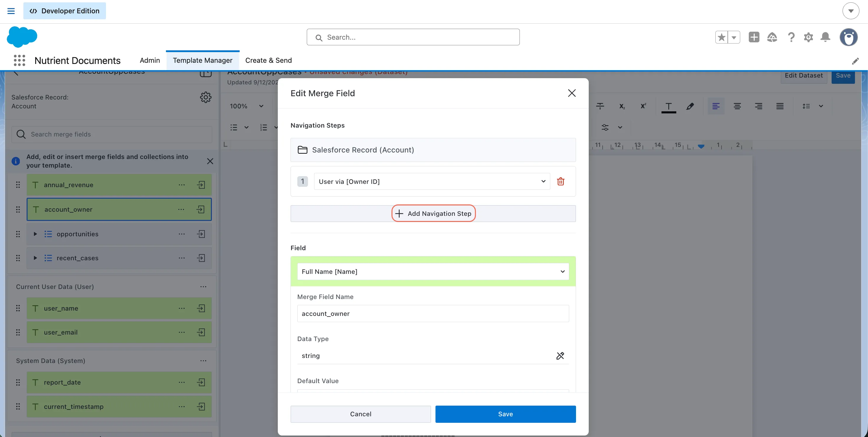This screenshot has width=868, height=437.
Task: Open Salesforce Record settings gear
Action: [x=206, y=97]
